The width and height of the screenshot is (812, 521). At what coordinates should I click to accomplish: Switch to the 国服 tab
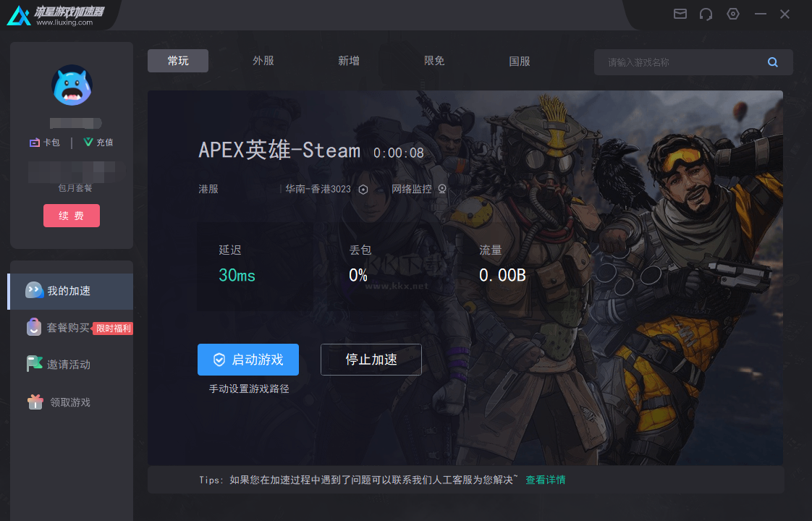click(520, 61)
